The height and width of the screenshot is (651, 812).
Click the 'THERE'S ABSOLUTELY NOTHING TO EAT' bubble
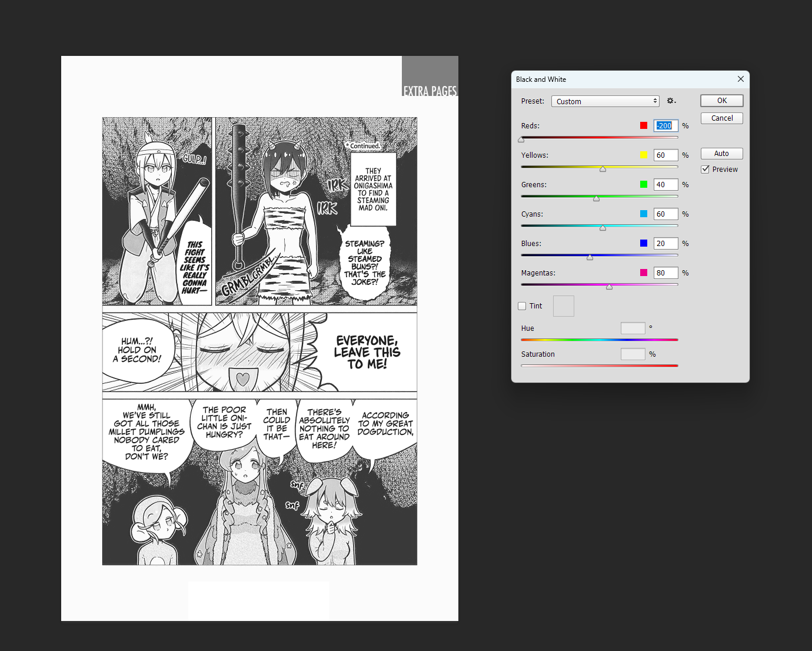(324, 429)
